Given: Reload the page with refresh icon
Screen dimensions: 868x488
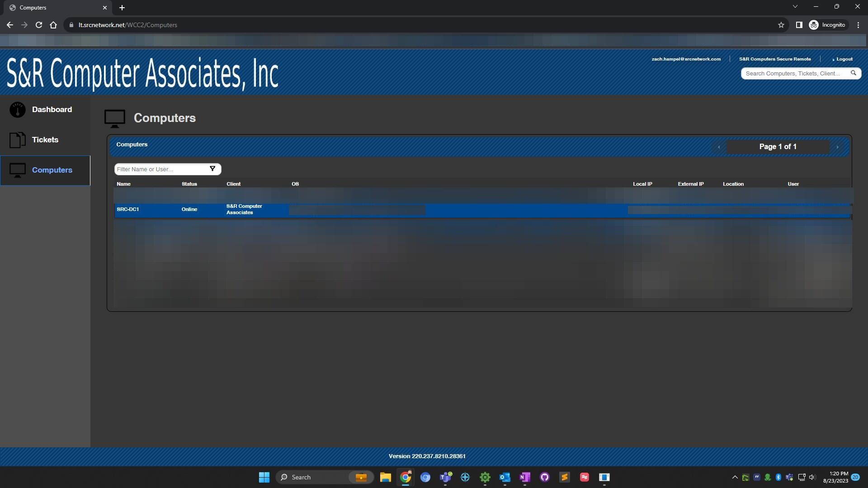Looking at the screenshot, I should click(39, 25).
